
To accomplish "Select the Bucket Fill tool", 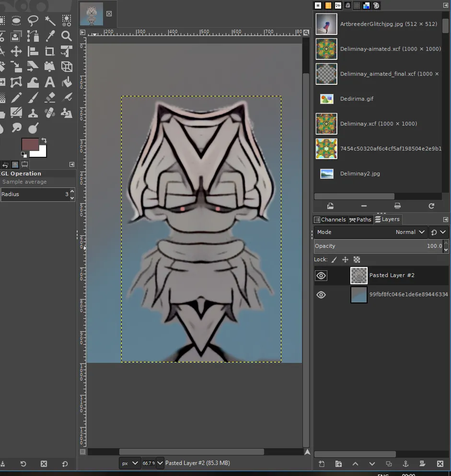I will pyautogui.click(x=67, y=82).
